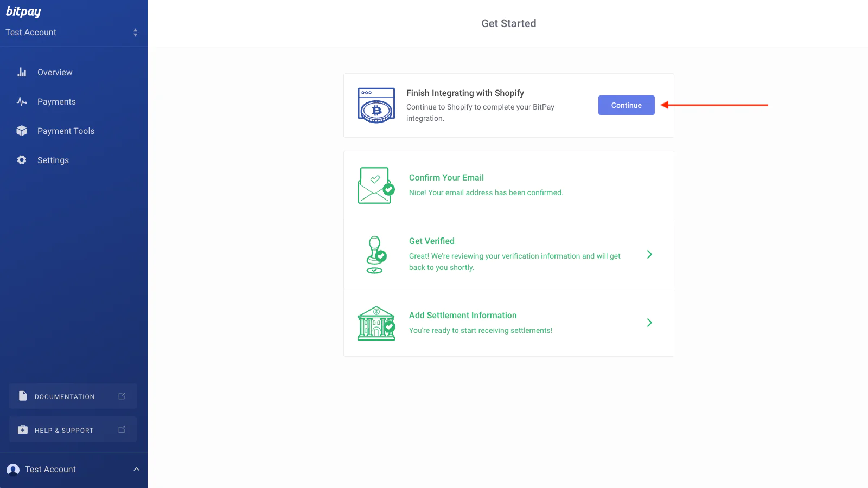
Task: Click the confirmed email envelope icon
Action: (376, 185)
